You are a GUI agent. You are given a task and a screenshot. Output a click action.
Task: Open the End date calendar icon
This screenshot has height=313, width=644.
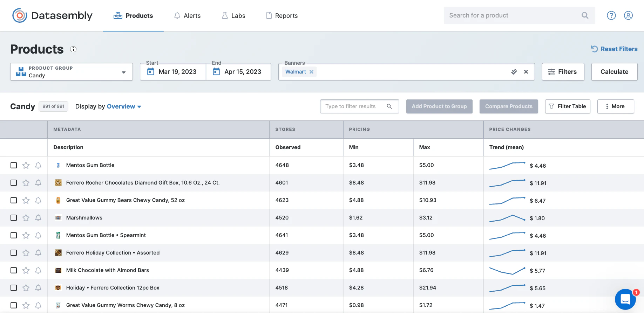coord(216,72)
